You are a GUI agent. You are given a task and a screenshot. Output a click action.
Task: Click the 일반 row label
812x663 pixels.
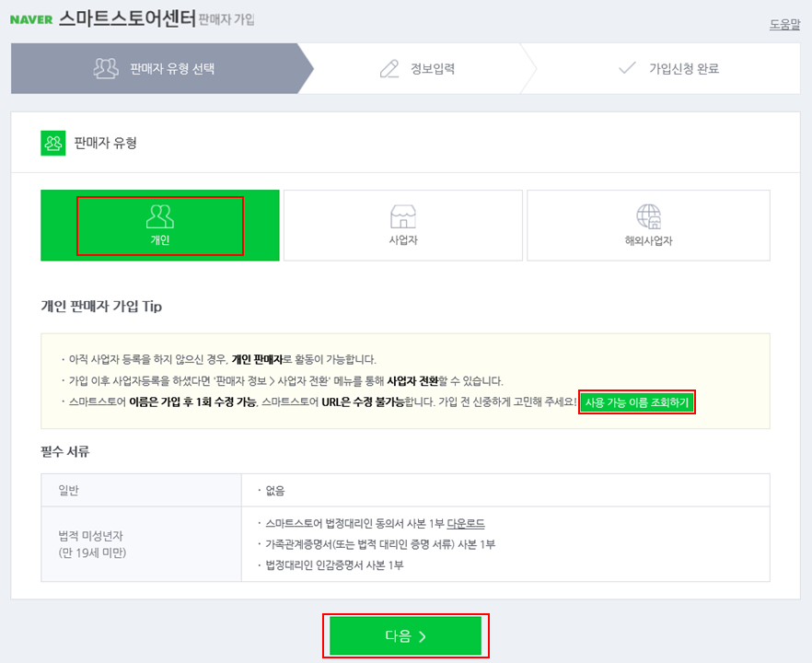point(68,490)
